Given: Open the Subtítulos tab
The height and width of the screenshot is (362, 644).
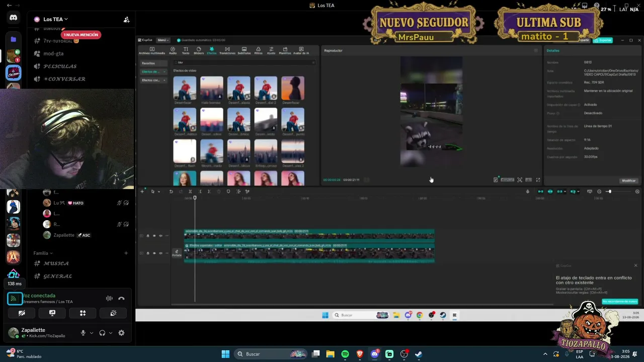Looking at the screenshot, I should coord(244,50).
